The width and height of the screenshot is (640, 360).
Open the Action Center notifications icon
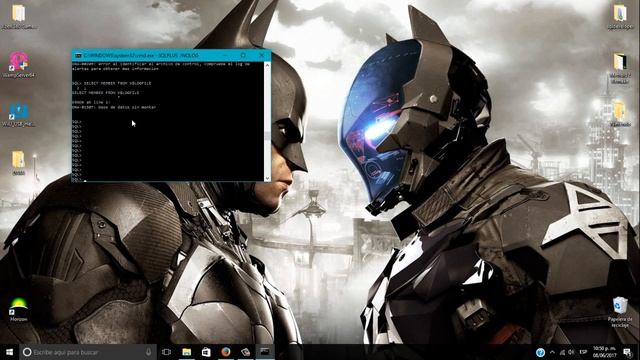coord(627,352)
